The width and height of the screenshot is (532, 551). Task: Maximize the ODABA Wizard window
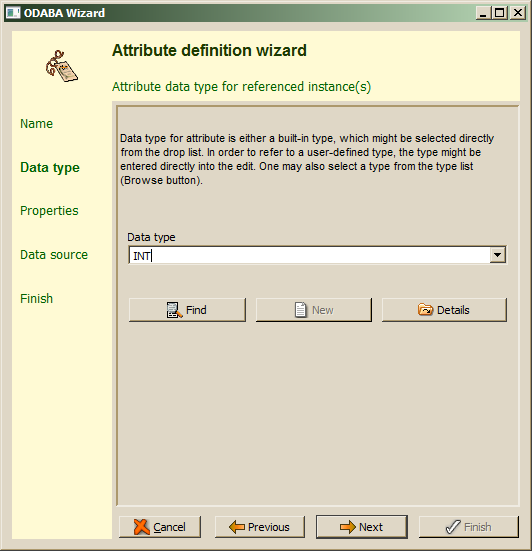pos(499,13)
